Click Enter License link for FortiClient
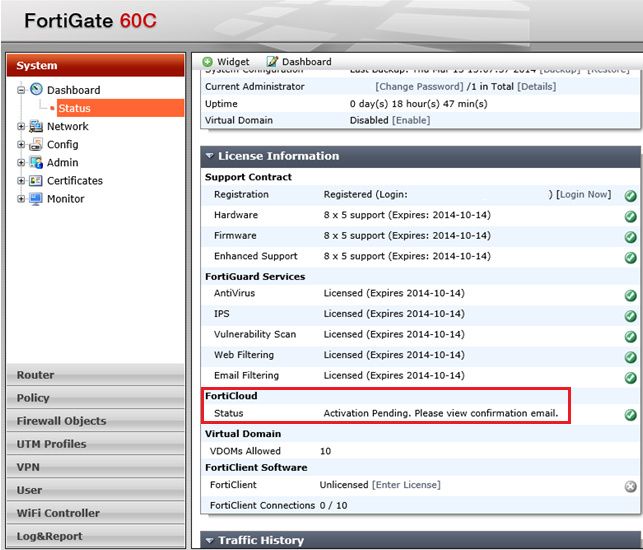The height and width of the screenshot is (550, 643). [406, 485]
